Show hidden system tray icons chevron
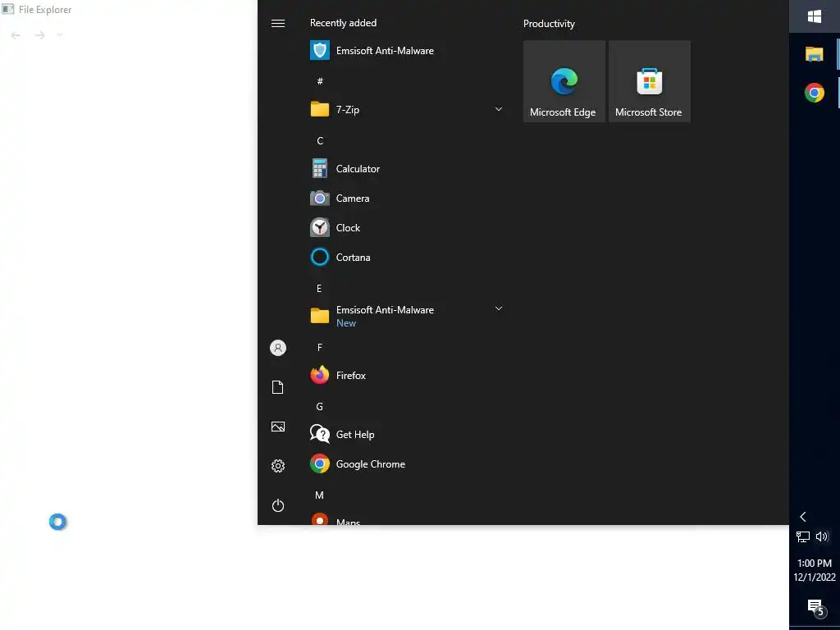Viewport: 840px width, 630px height. point(802,517)
